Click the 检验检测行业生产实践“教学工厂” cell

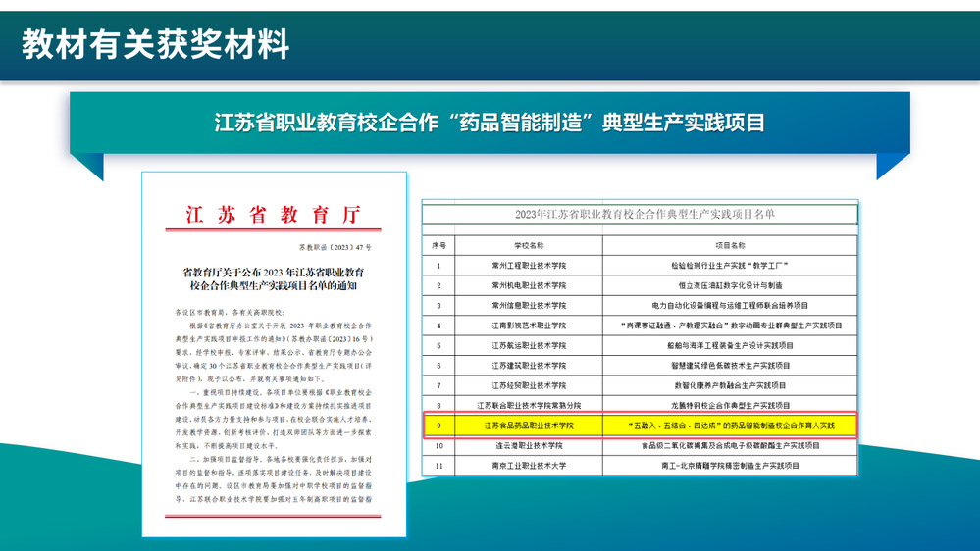point(724,266)
